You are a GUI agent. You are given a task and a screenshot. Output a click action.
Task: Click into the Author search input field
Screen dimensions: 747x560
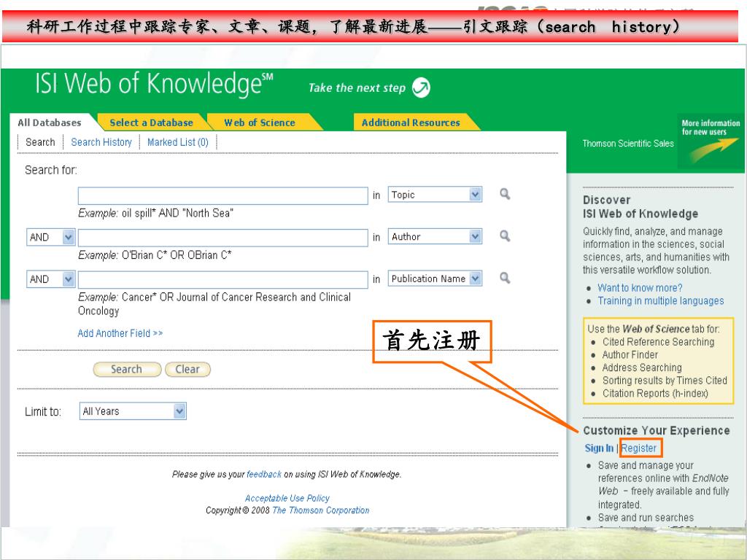pyautogui.click(x=223, y=238)
